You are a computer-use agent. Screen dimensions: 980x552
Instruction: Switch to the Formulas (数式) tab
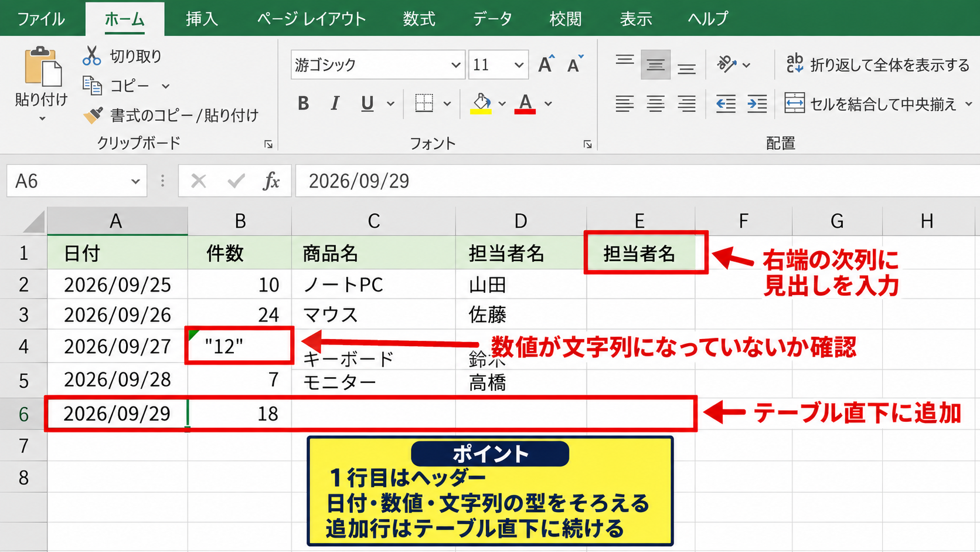tap(419, 19)
